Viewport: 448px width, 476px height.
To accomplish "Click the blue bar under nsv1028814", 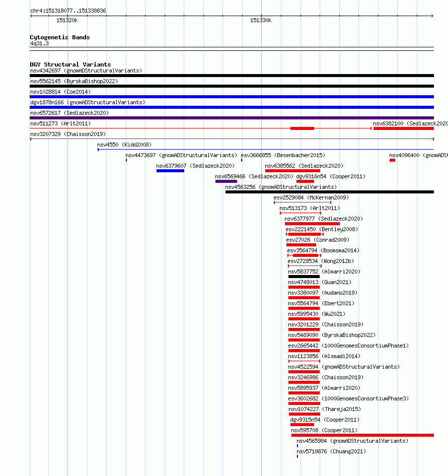I will click(x=232, y=97).
